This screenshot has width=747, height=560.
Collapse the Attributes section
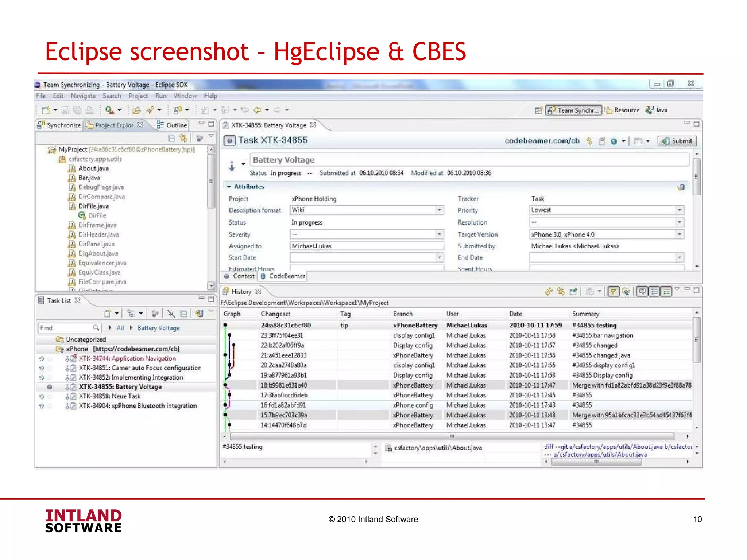[x=229, y=187]
